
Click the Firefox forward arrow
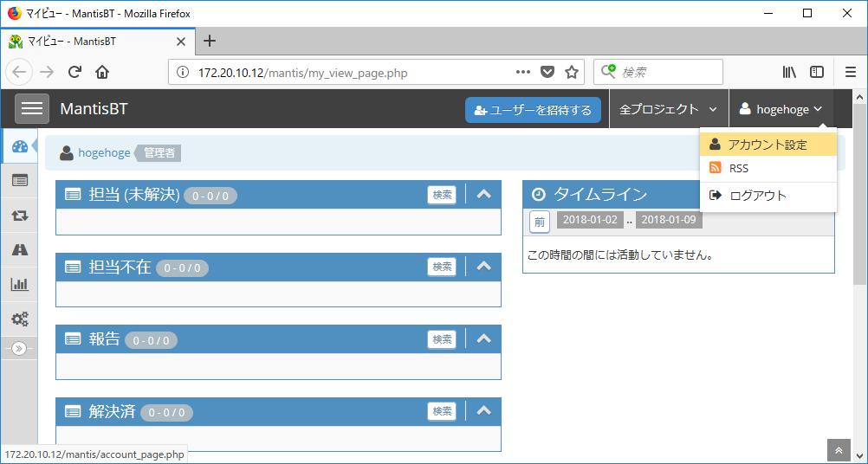[47, 73]
